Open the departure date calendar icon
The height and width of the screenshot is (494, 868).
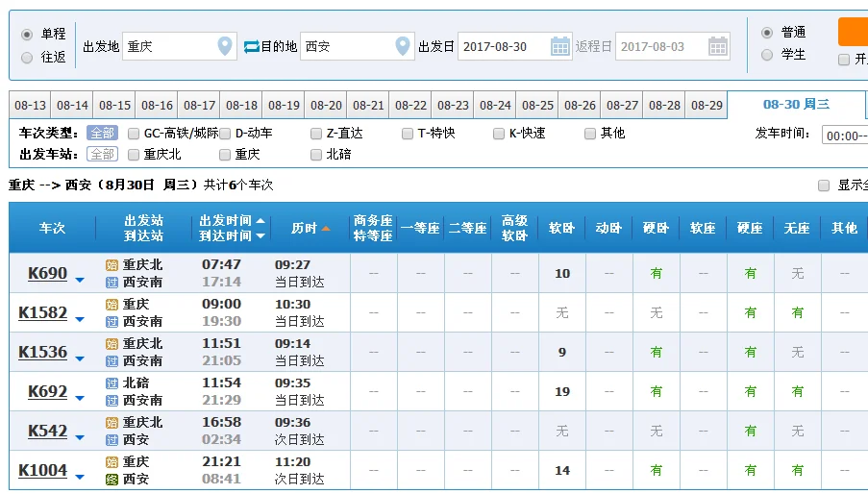(559, 46)
